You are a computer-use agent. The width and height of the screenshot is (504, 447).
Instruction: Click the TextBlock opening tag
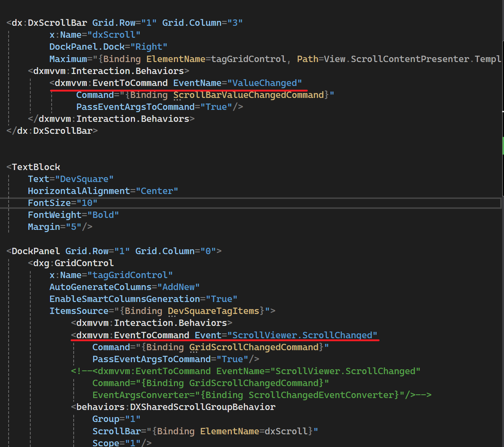33,167
